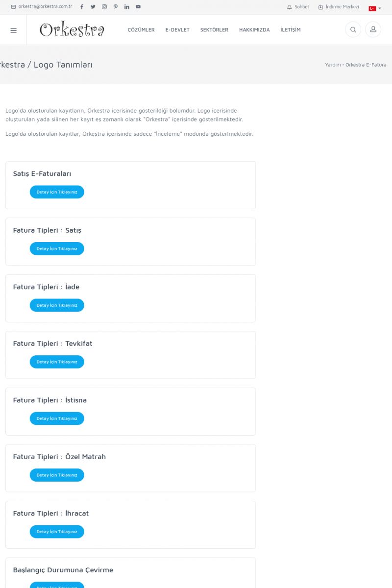This screenshot has height=588, width=392.
Task: Click the Orkestra logo
Action: 72,30
